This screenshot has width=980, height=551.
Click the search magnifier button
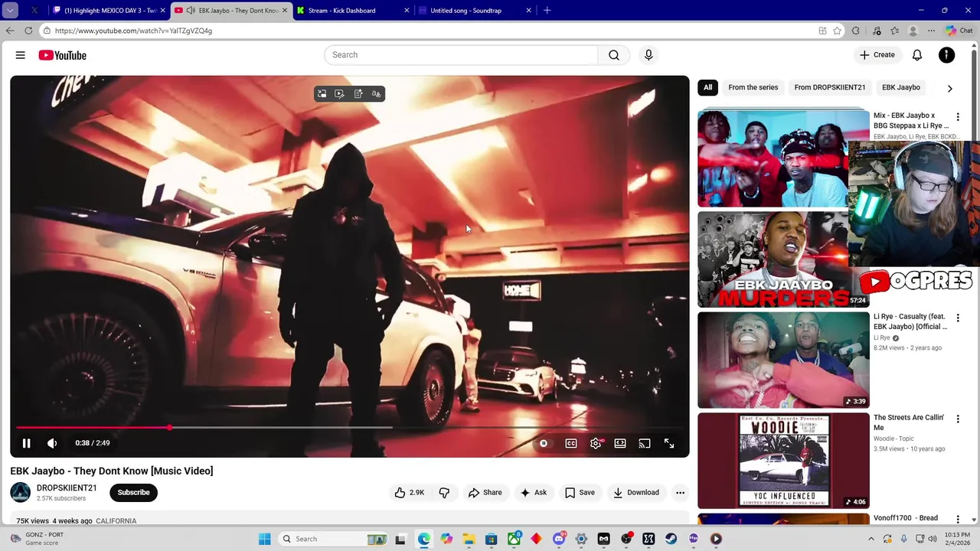pos(614,55)
